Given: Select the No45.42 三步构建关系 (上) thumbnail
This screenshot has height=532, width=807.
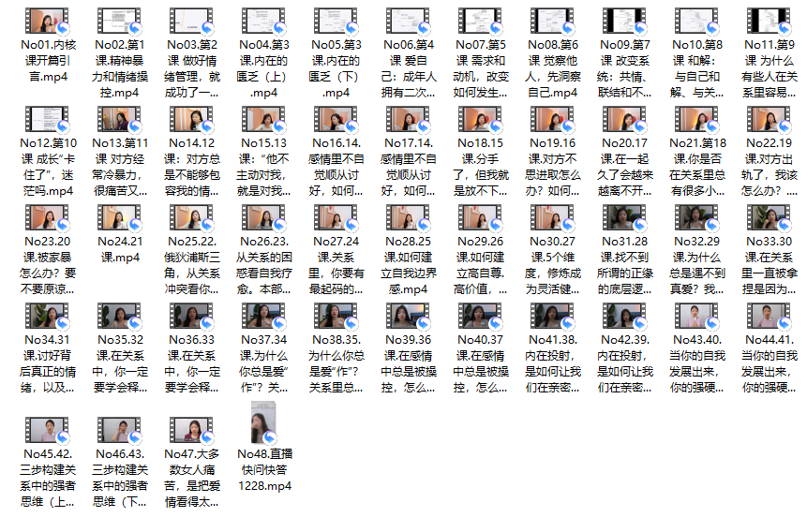Looking at the screenshot, I should tap(48, 430).
